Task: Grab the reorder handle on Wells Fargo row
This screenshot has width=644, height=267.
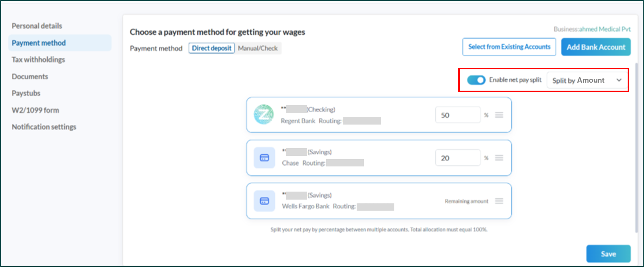Action: pyautogui.click(x=499, y=201)
